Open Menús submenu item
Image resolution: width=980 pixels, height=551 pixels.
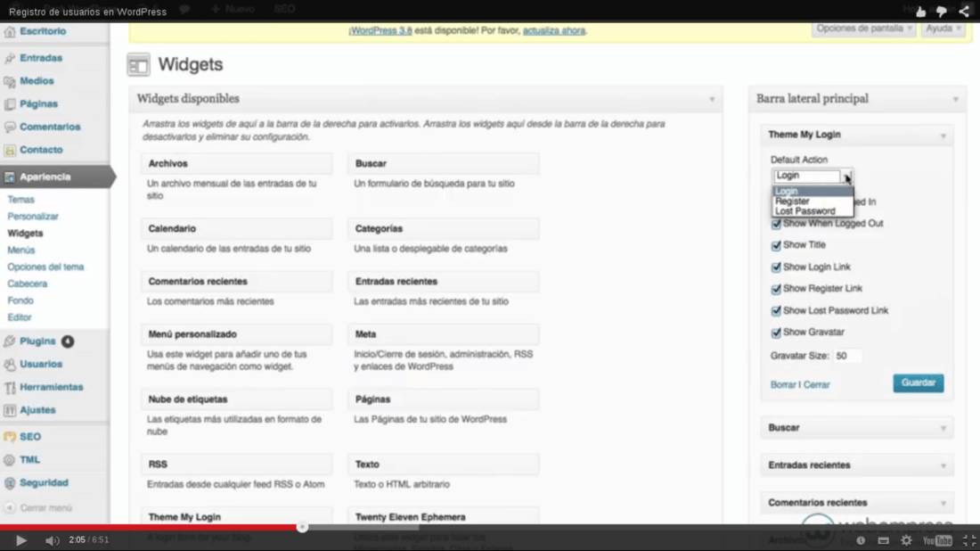[21, 251]
